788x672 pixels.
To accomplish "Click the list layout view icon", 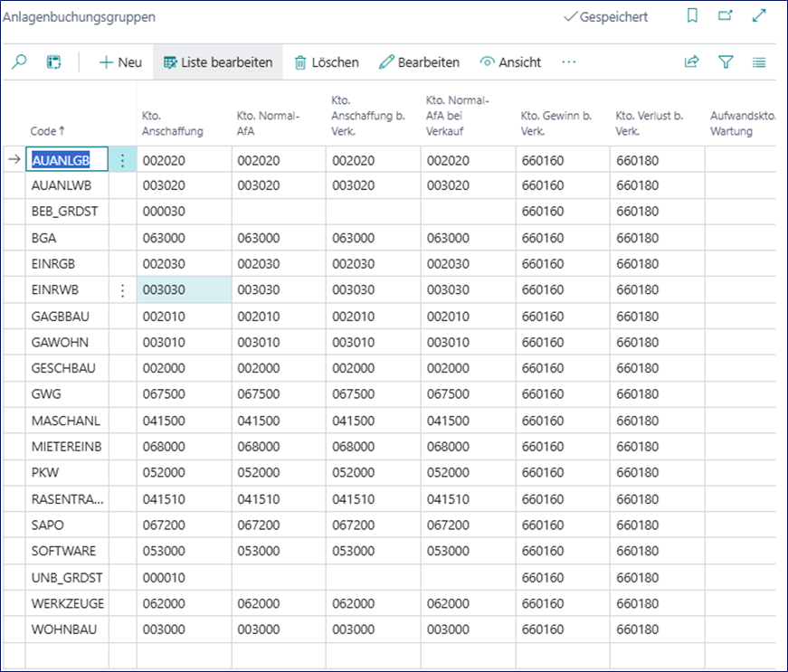I will [x=759, y=62].
